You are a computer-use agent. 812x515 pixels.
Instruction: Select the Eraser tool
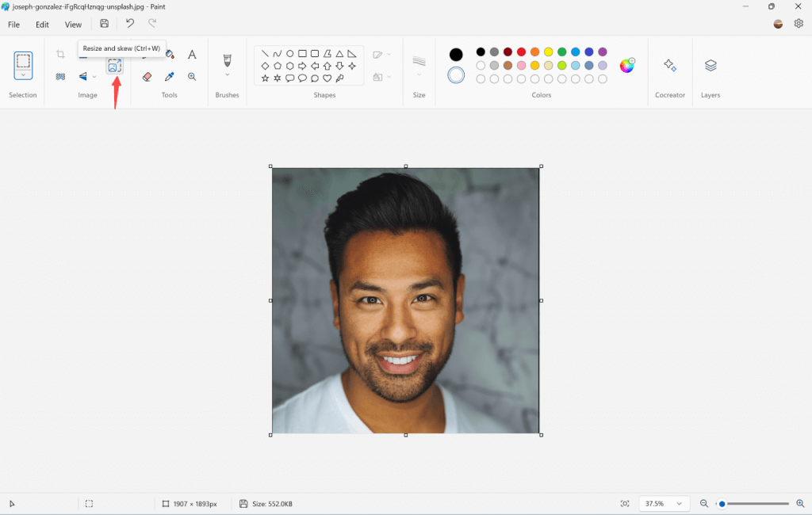147,77
